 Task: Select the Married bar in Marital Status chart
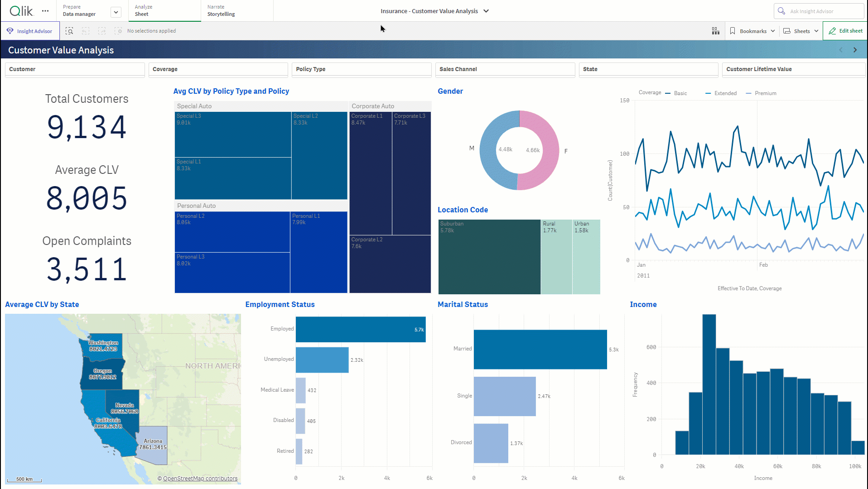point(539,350)
